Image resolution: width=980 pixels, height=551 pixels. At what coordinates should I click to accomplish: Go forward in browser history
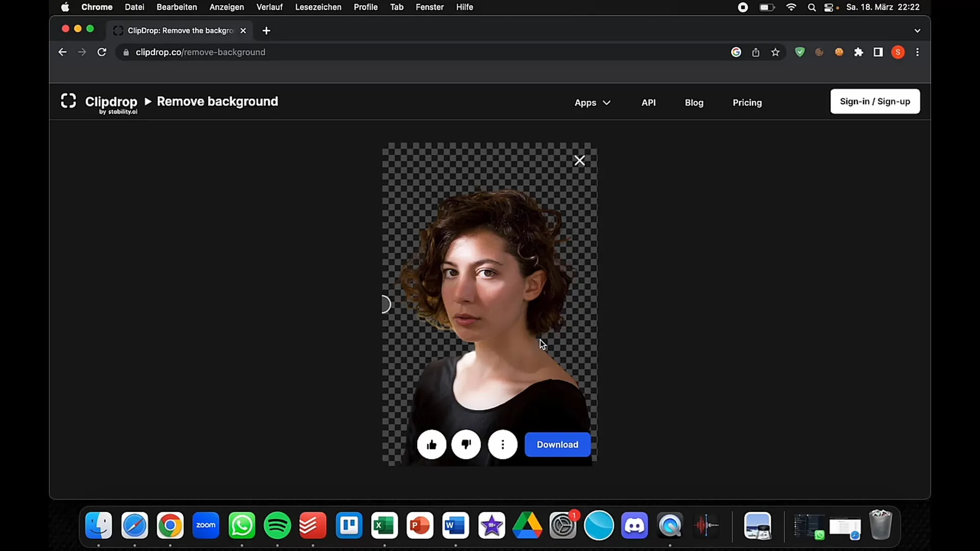[x=82, y=52]
